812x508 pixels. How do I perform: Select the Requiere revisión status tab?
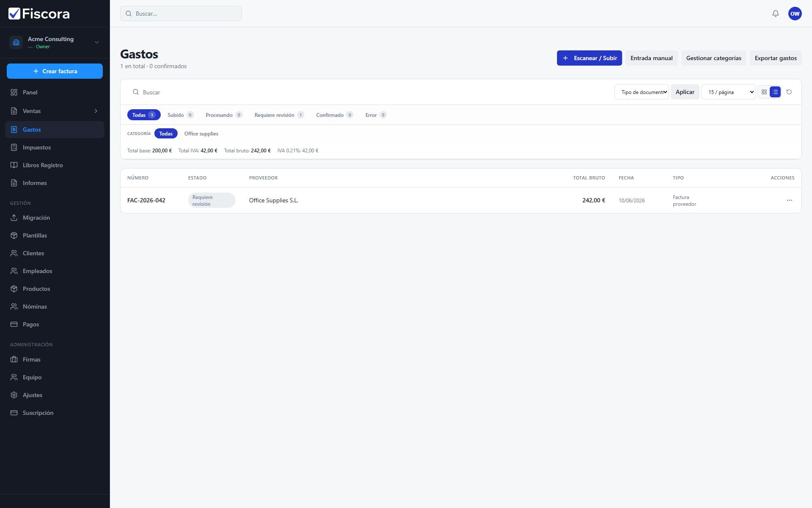tap(279, 115)
